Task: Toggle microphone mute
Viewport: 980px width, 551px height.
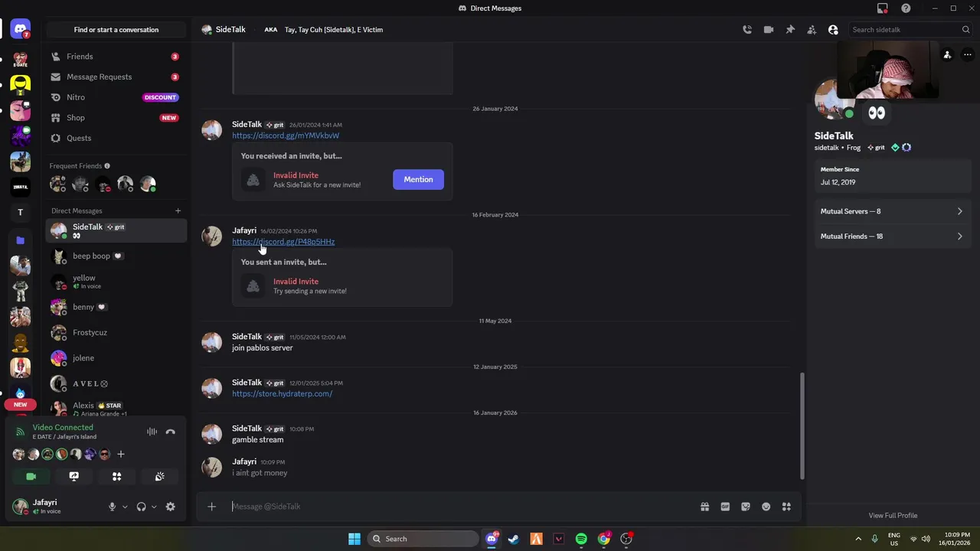Action: click(x=112, y=507)
